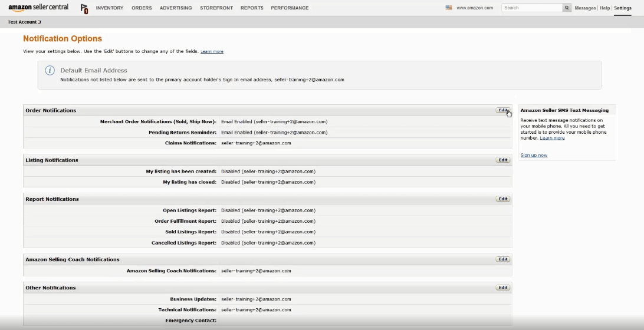644x330 pixels.
Task: Click the US flag marketplace icon
Action: pyautogui.click(x=449, y=8)
